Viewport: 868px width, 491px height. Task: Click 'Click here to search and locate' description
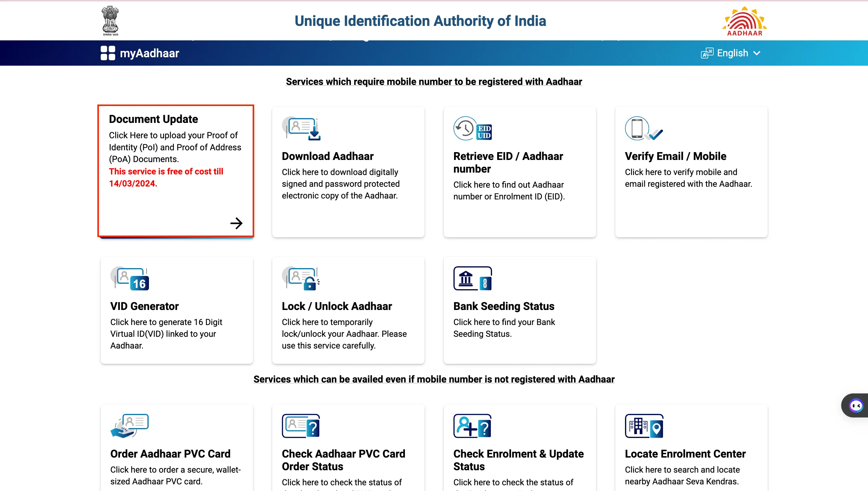(x=682, y=476)
